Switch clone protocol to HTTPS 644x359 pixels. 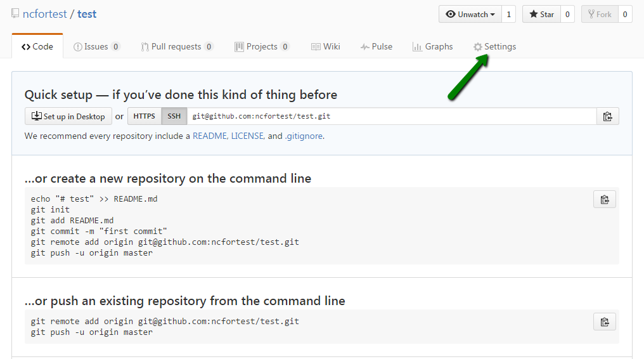coord(144,116)
